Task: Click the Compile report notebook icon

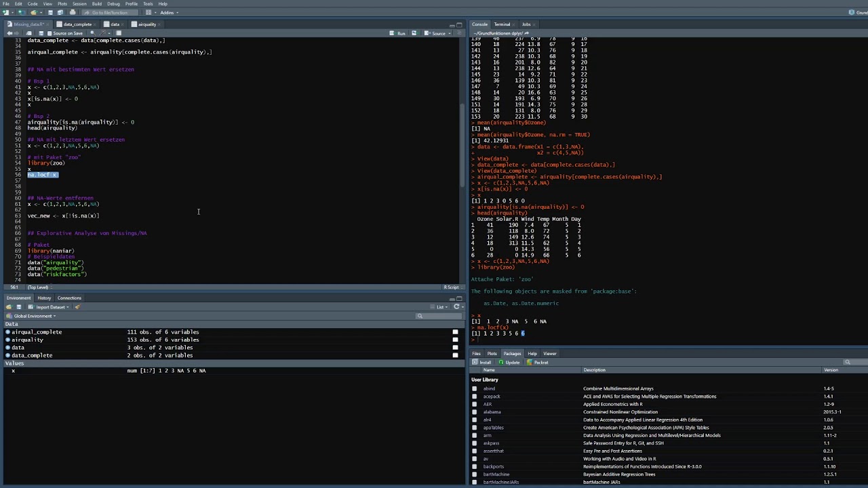Action: click(119, 33)
